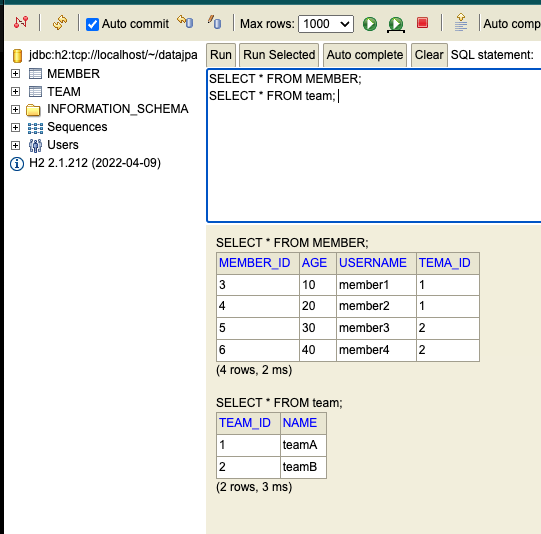Click the Disconnect icon in toolbar
This screenshot has height=534, width=541.
click(21, 22)
